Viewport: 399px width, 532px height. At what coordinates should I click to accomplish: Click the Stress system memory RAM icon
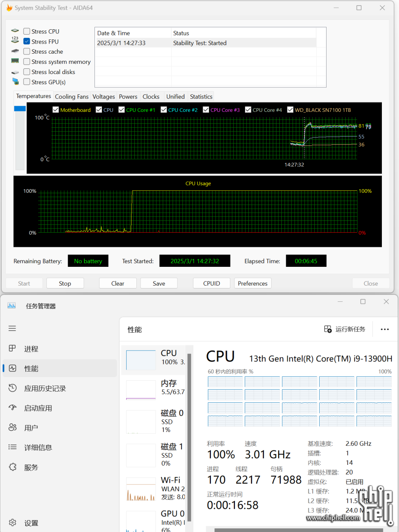[15, 61]
